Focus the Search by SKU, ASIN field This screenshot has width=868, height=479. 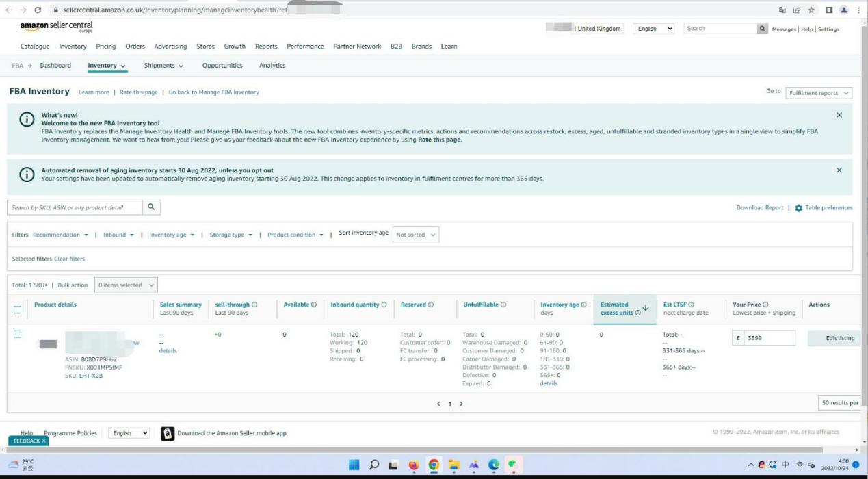coord(75,207)
